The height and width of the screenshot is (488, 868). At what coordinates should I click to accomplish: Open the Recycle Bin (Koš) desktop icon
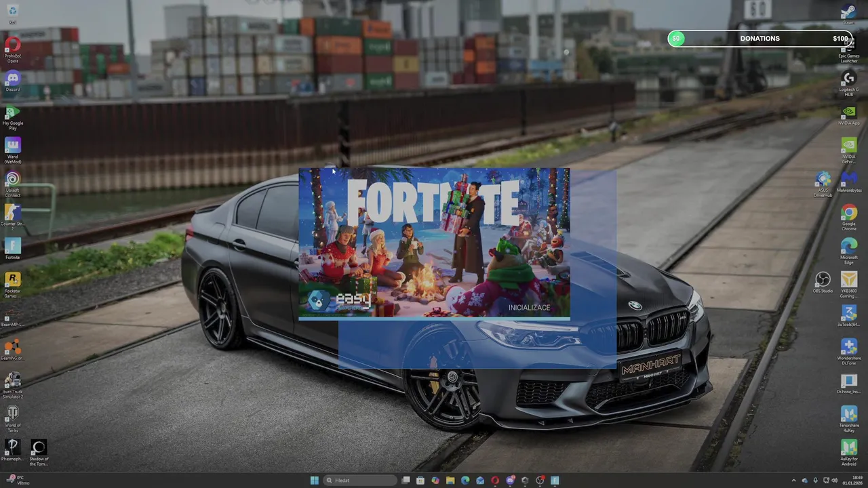[12, 14]
